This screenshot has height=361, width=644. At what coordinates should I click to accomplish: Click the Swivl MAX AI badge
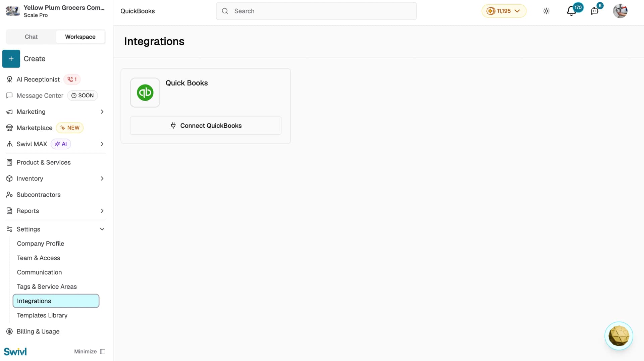(61, 144)
